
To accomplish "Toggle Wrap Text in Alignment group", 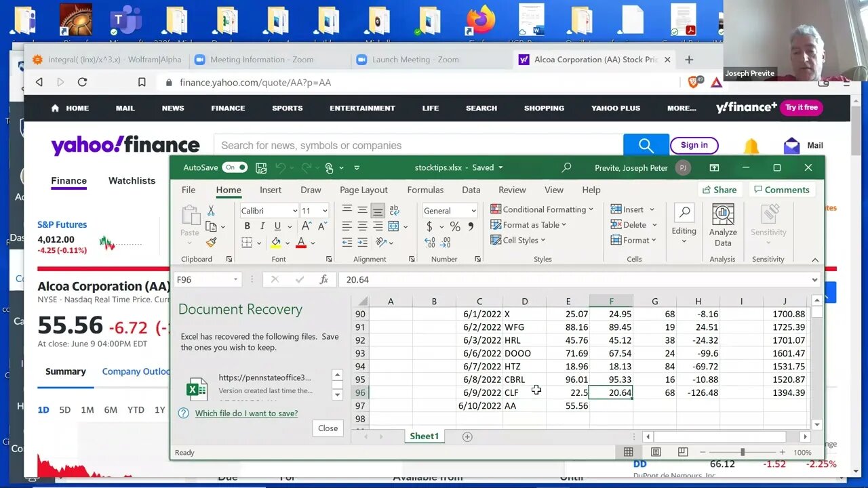I will click(395, 210).
